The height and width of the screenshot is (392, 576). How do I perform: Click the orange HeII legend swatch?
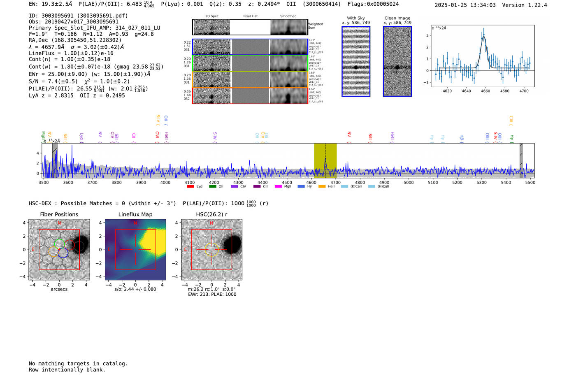(322, 187)
